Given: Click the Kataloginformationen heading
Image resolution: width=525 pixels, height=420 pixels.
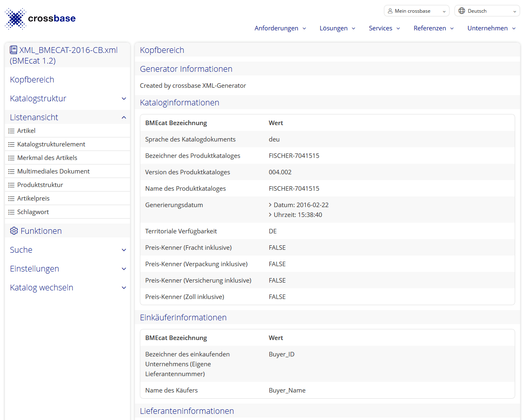Looking at the screenshot, I should 180,103.
